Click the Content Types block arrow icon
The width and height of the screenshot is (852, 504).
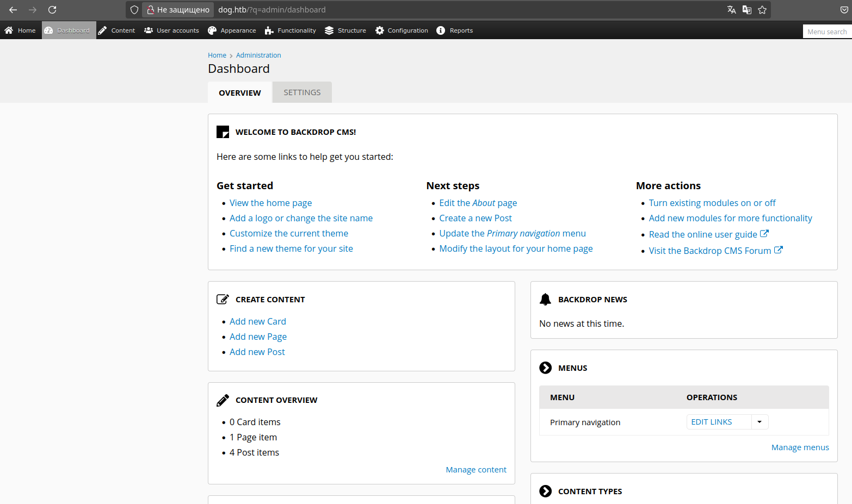pyautogui.click(x=545, y=491)
